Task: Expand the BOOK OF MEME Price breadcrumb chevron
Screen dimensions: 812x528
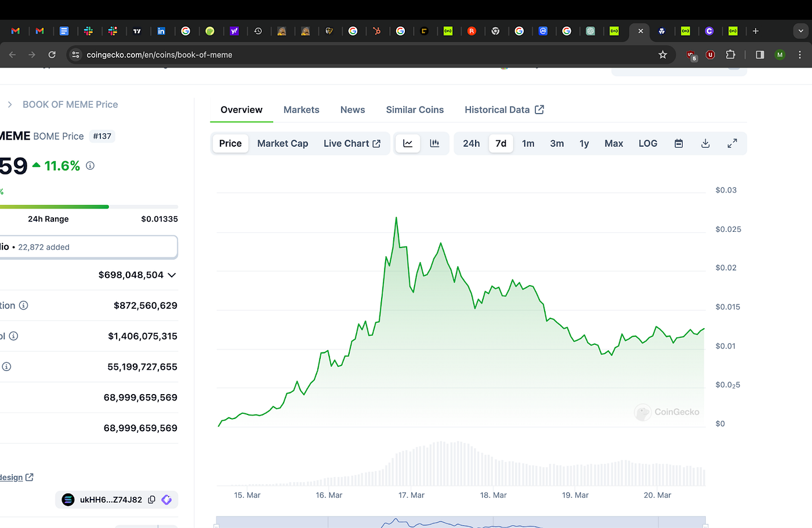Action: click(x=10, y=104)
